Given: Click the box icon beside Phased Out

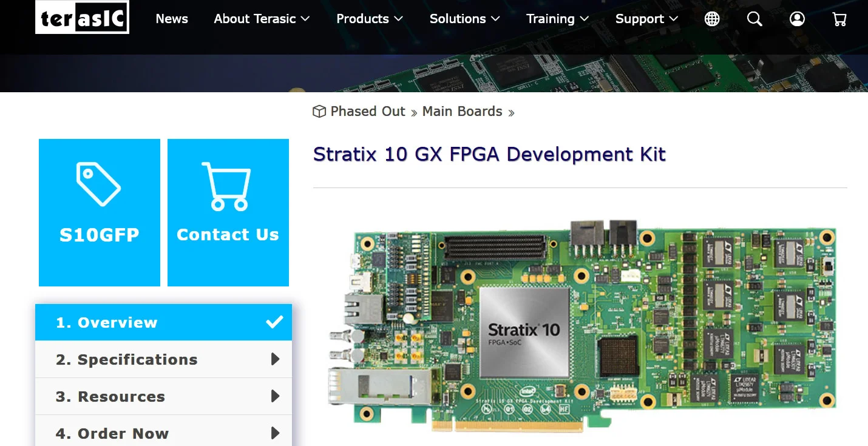Looking at the screenshot, I should coord(319,112).
